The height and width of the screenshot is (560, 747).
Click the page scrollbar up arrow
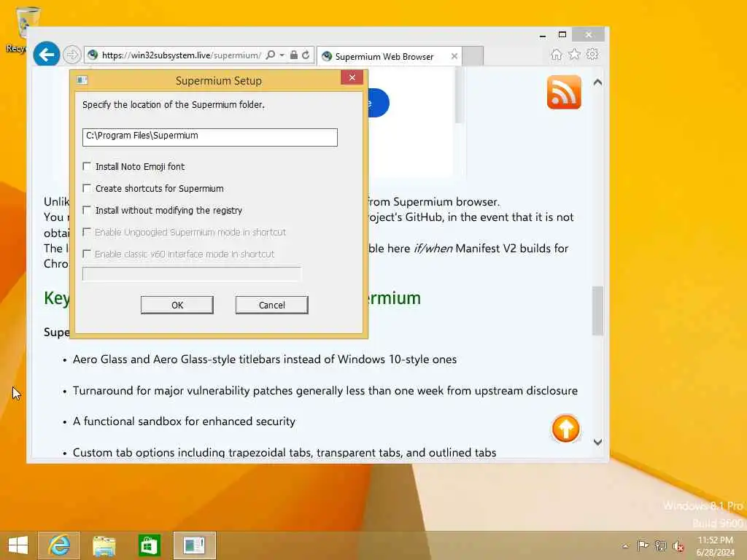pos(598,82)
